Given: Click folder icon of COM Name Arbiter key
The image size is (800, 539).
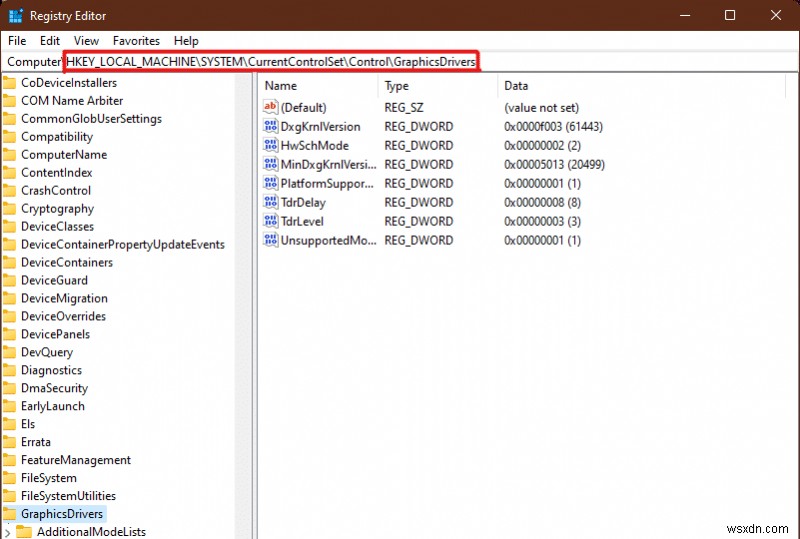Looking at the screenshot, I should coord(9,101).
